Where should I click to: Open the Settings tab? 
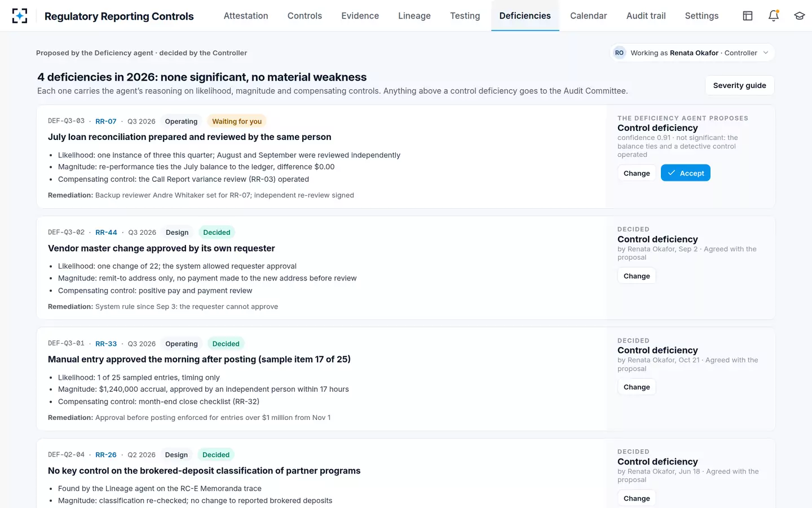click(x=702, y=16)
